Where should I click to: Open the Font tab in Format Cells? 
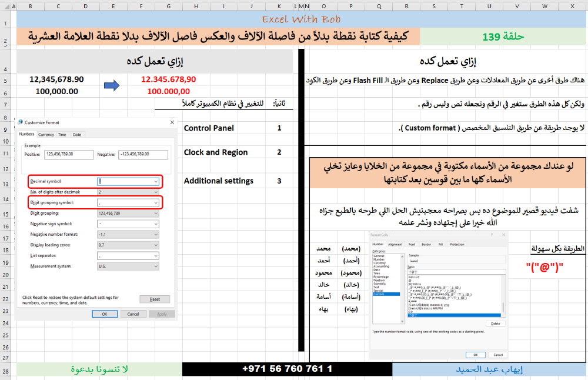412,244
